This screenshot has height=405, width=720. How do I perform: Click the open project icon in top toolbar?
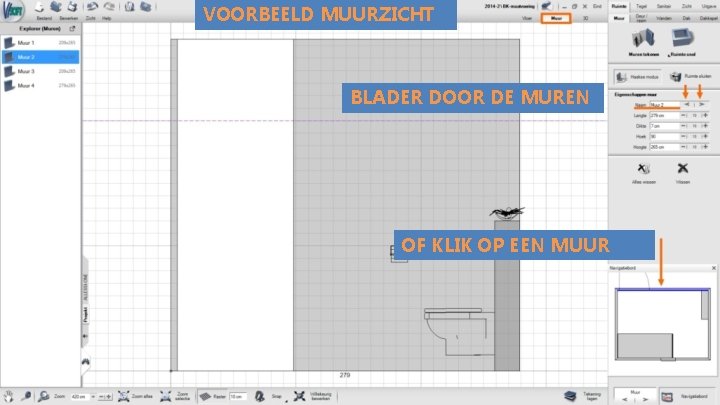(56, 6)
